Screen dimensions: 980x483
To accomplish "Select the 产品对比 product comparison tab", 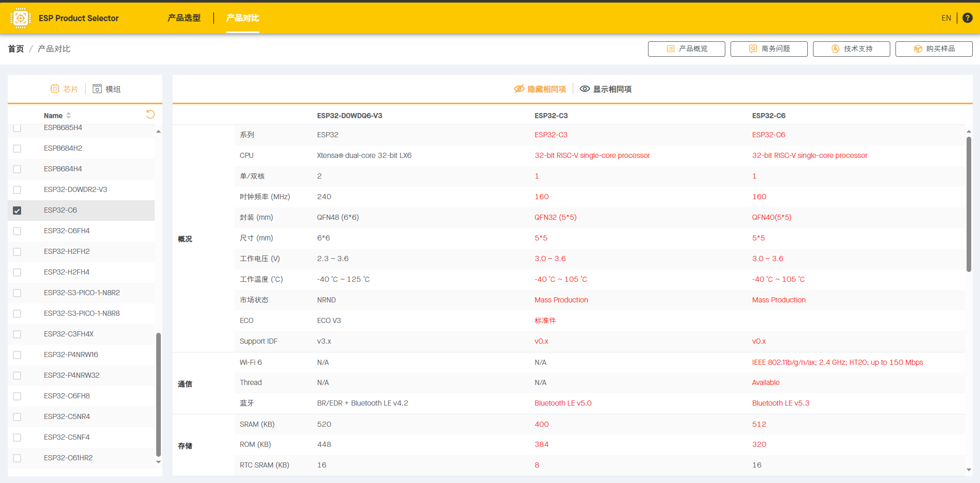I will pyautogui.click(x=242, y=18).
